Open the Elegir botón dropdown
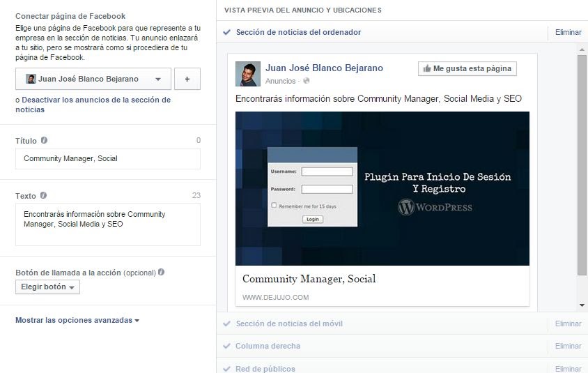 point(47,287)
